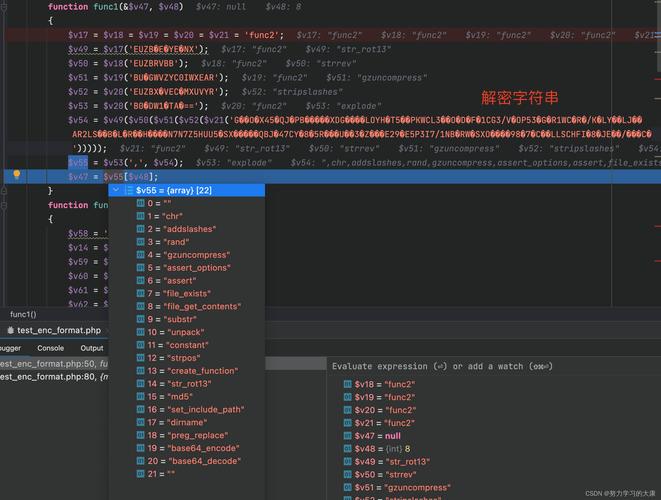Select array entry 16 = "set_include_path"
The image size is (661, 500).
click(187, 409)
